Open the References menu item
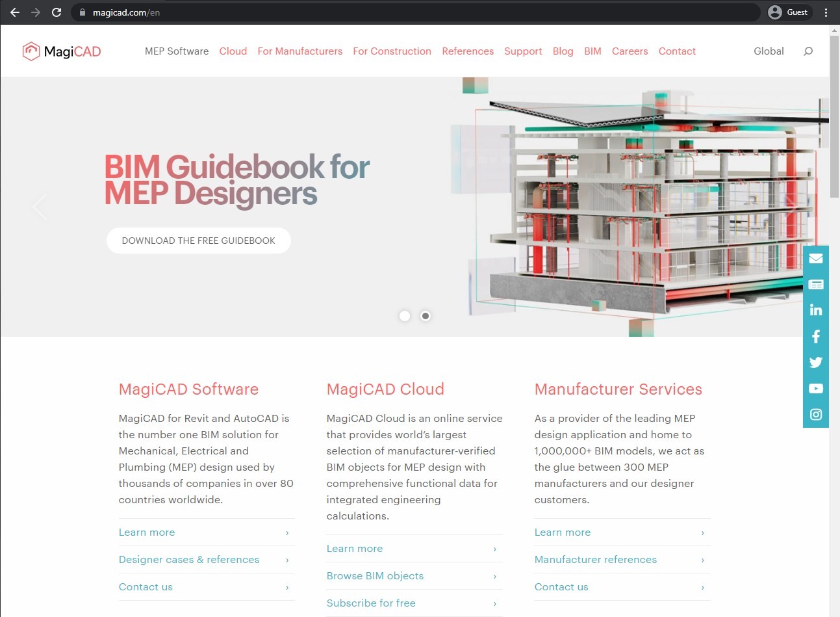Viewport: 840px width, 617px height. (468, 51)
